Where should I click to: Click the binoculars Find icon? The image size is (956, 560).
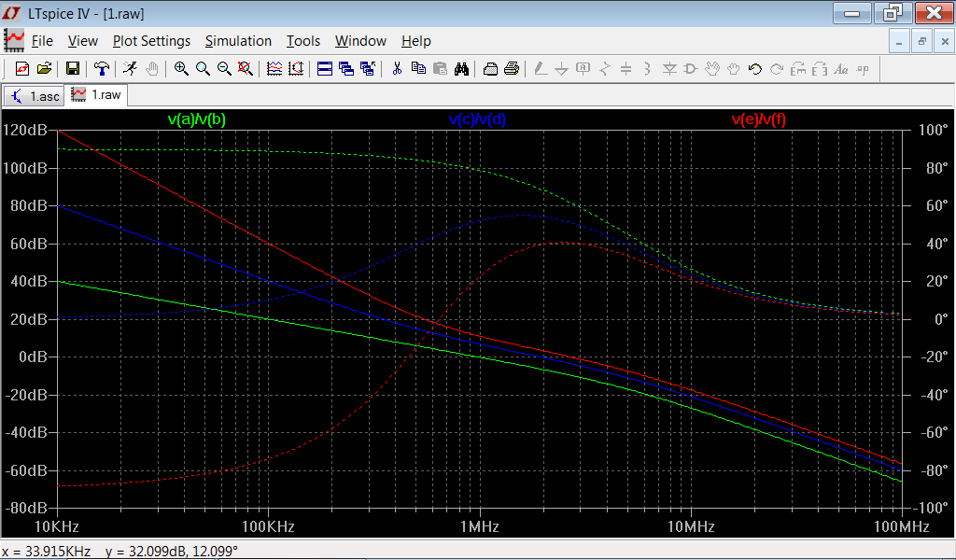[x=461, y=68]
